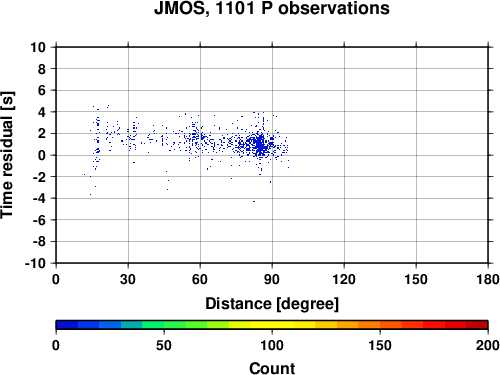
Task: Click colorbar tick label '100'
Action: coord(272,345)
